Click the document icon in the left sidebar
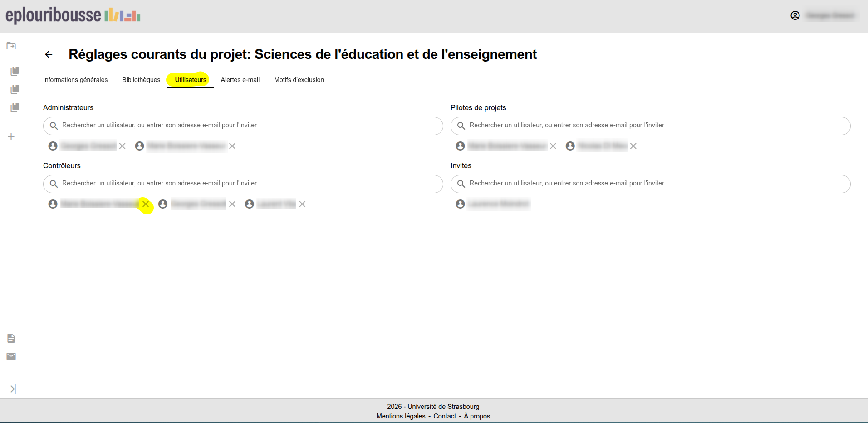The width and height of the screenshot is (868, 423). [11, 338]
